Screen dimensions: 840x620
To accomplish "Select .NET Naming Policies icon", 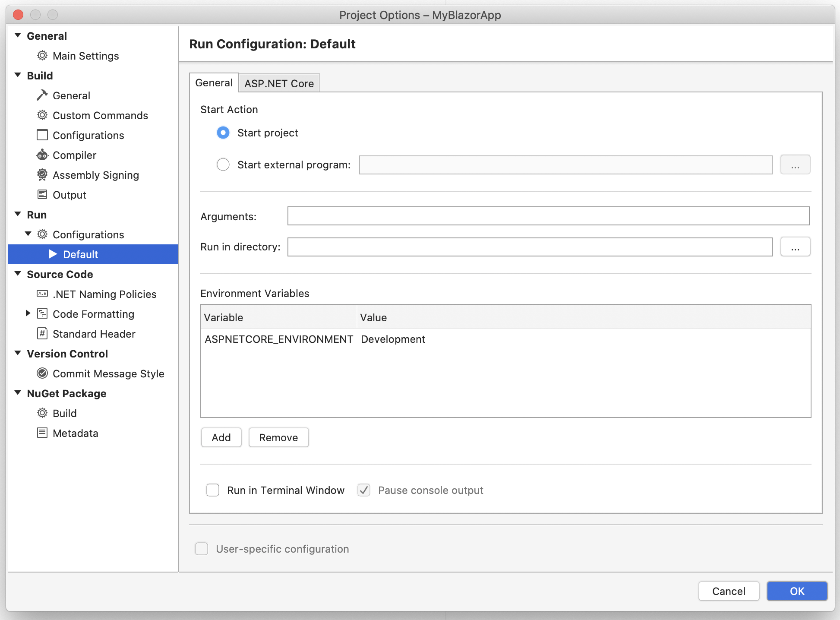I will coord(41,294).
